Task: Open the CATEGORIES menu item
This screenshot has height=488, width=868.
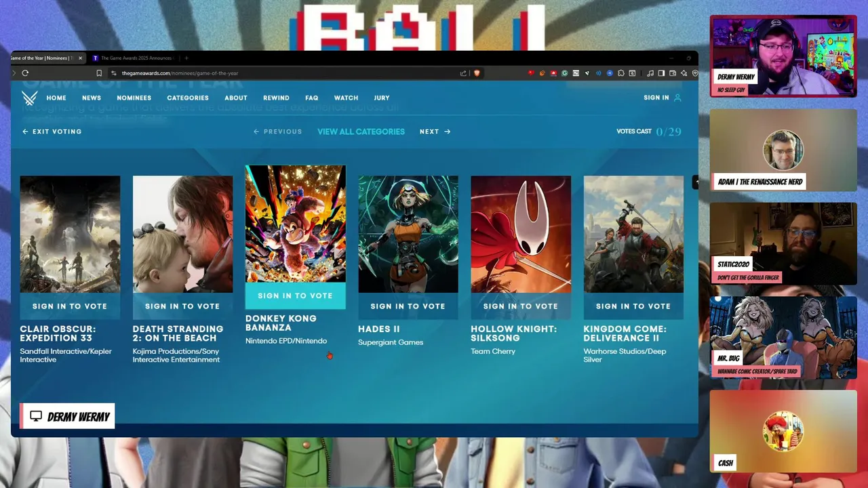Action: [x=188, y=98]
